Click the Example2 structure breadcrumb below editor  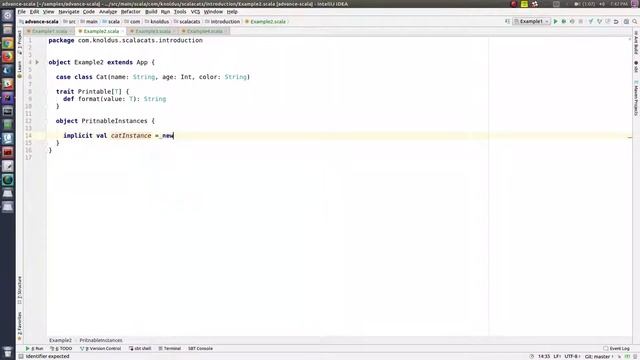pyautogui.click(x=60, y=340)
